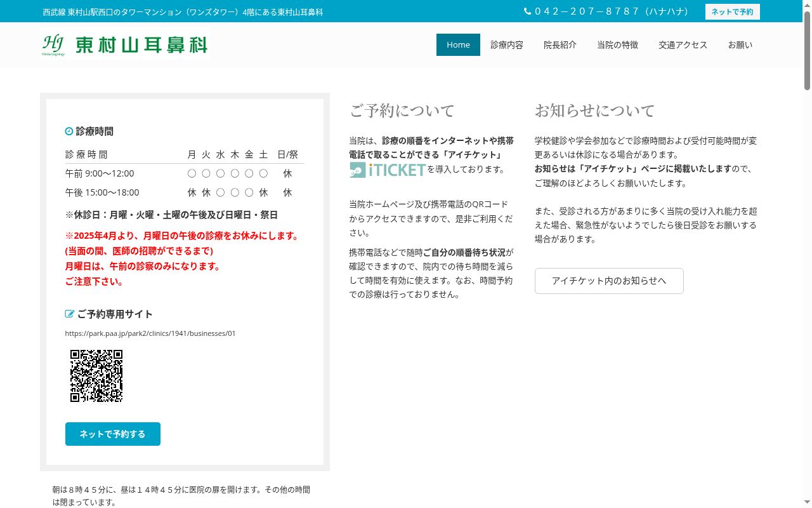Click the 午後 15:00〜18:00 row label
The width and height of the screenshot is (812, 508).
pos(102,192)
